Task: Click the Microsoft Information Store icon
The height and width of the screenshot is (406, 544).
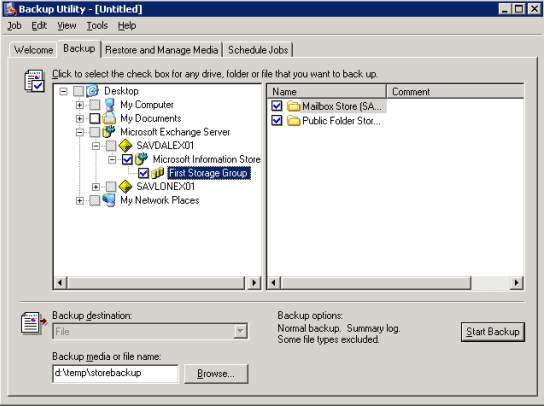Action: pyautogui.click(x=142, y=159)
